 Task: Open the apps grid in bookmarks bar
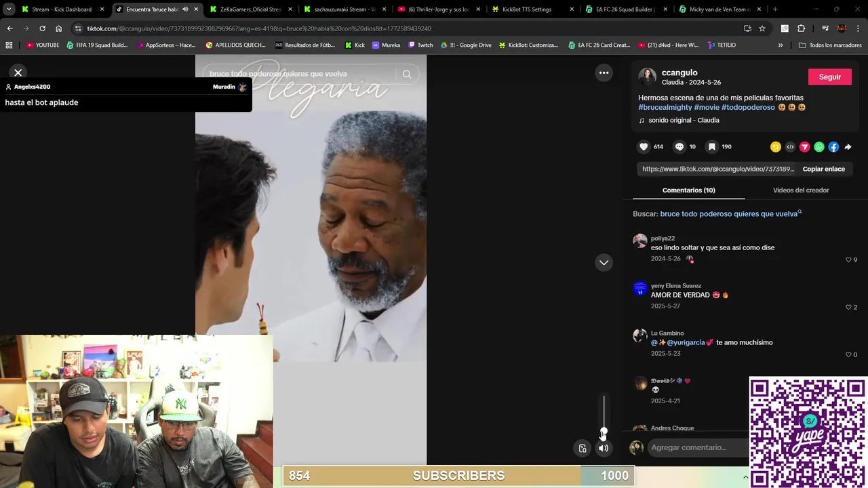[x=9, y=45]
